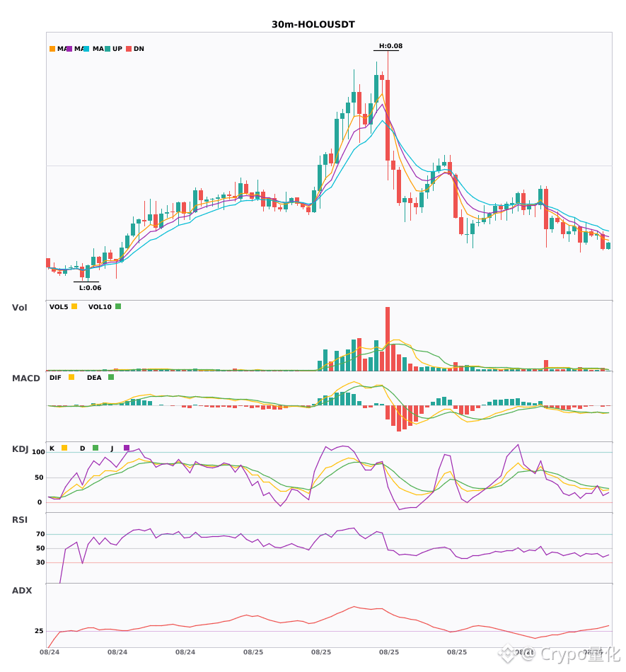Click the yellow K legend swatch
The width and height of the screenshot is (626, 672).
(x=64, y=448)
